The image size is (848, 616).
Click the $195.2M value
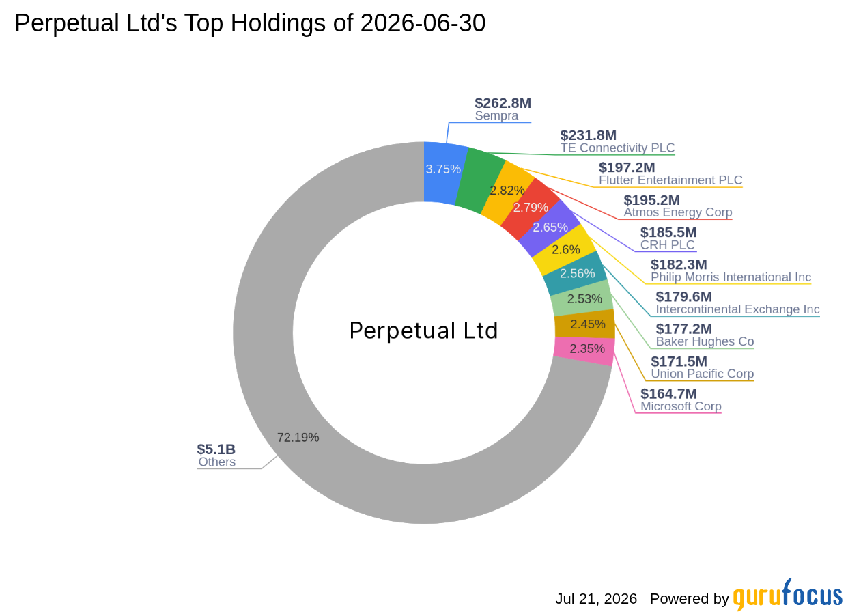click(651, 200)
